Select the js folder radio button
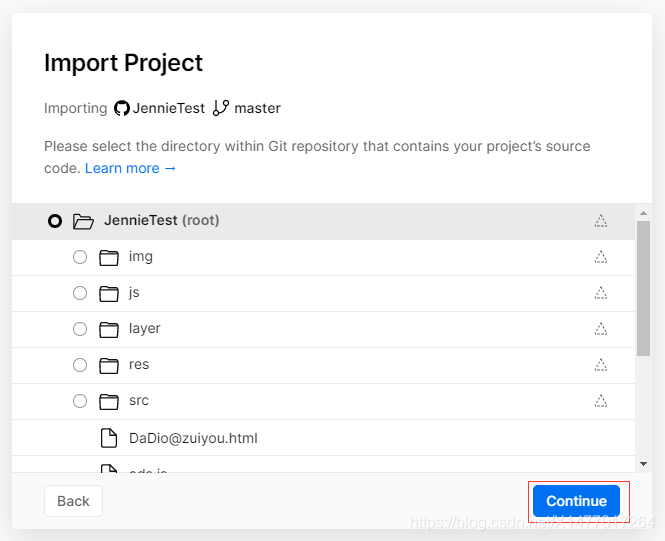The height and width of the screenshot is (541, 665). [x=80, y=293]
